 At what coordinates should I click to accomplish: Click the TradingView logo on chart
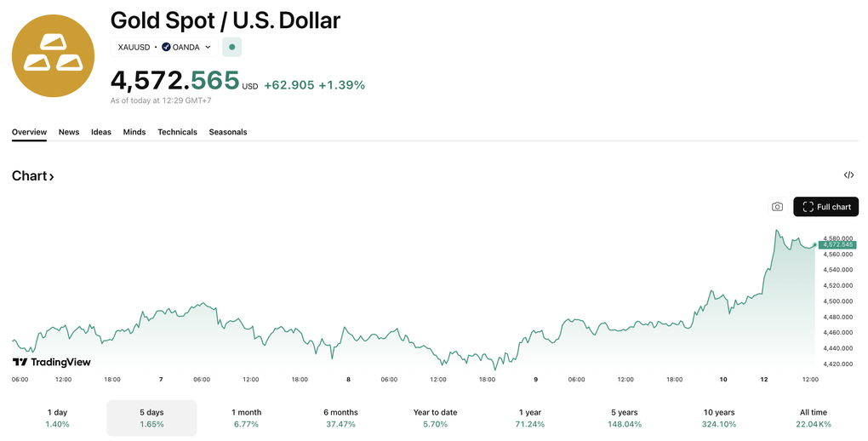[52, 362]
